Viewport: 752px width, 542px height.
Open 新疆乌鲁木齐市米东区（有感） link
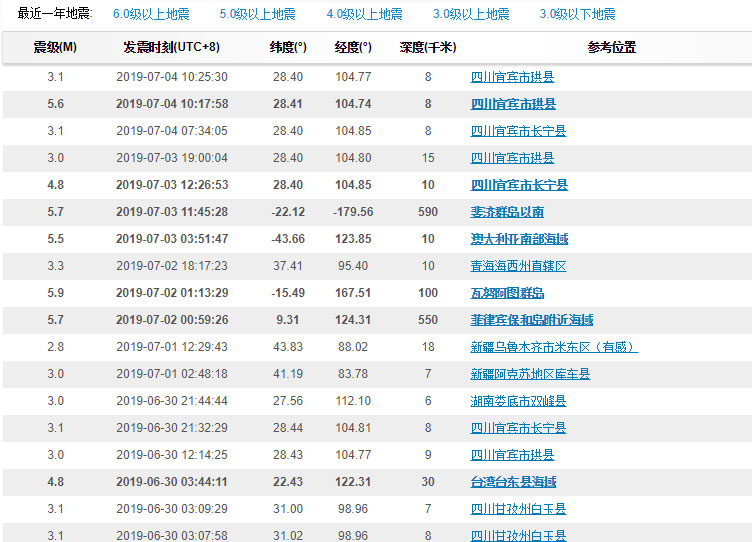[554, 347]
